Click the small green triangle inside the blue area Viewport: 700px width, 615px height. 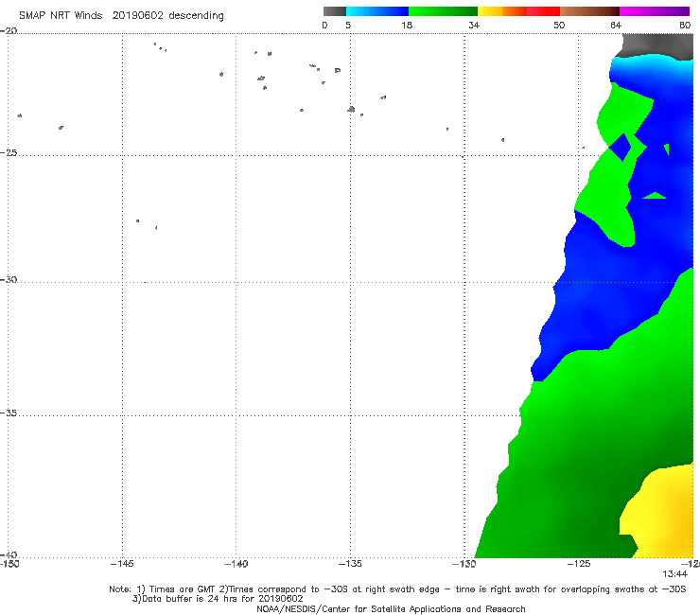point(654,196)
